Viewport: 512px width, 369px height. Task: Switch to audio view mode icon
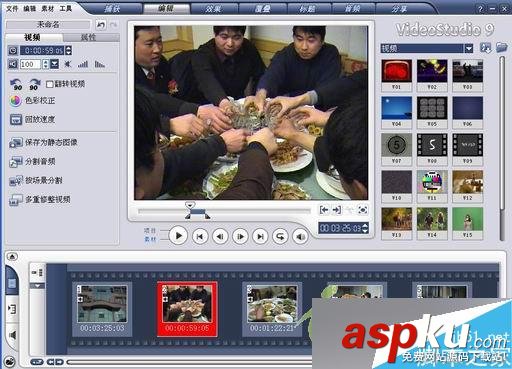[x=12, y=335]
